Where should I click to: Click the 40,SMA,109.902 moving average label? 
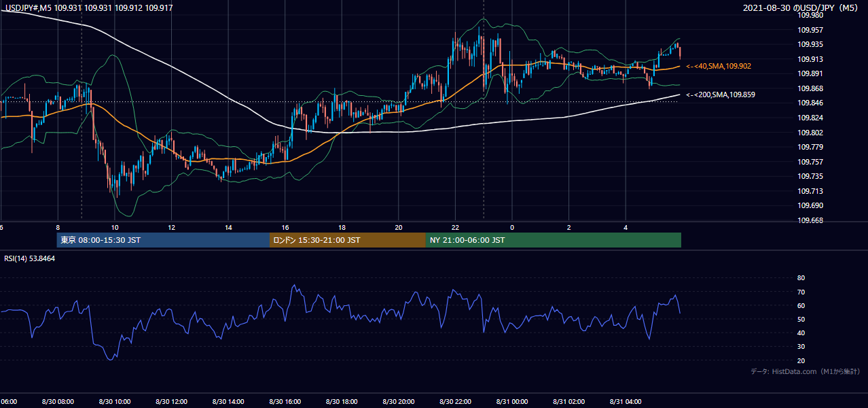click(x=719, y=67)
